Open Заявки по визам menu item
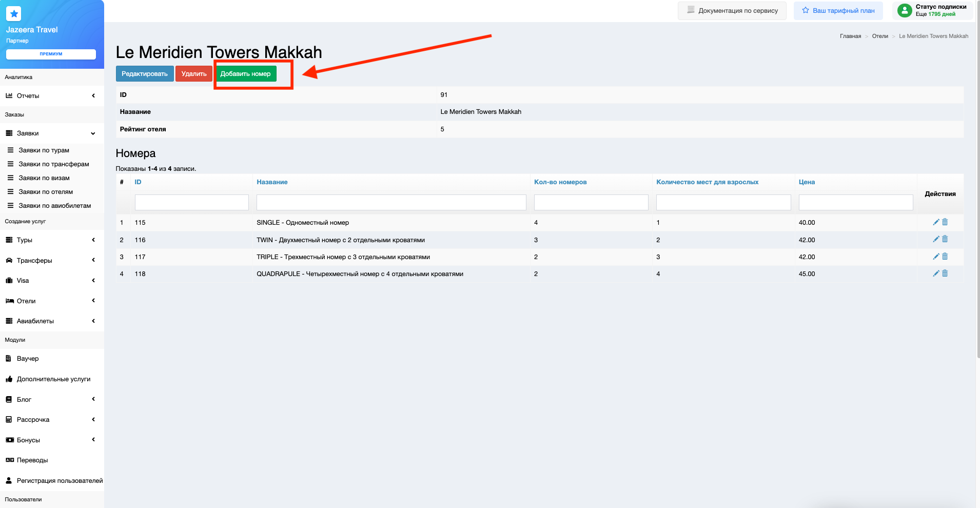Image resolution: width=980 pixels, height=508 pixels. pos(44,178)
